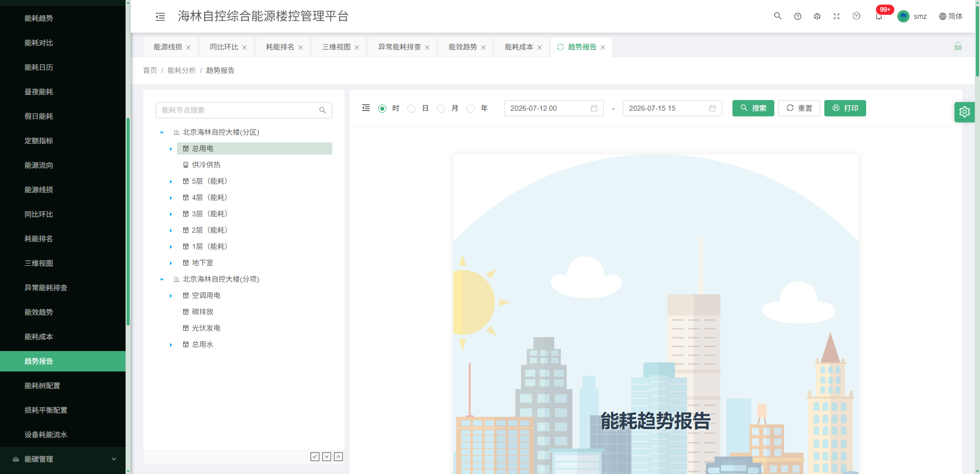Click the 重置 reset button

tap(799, 108)
